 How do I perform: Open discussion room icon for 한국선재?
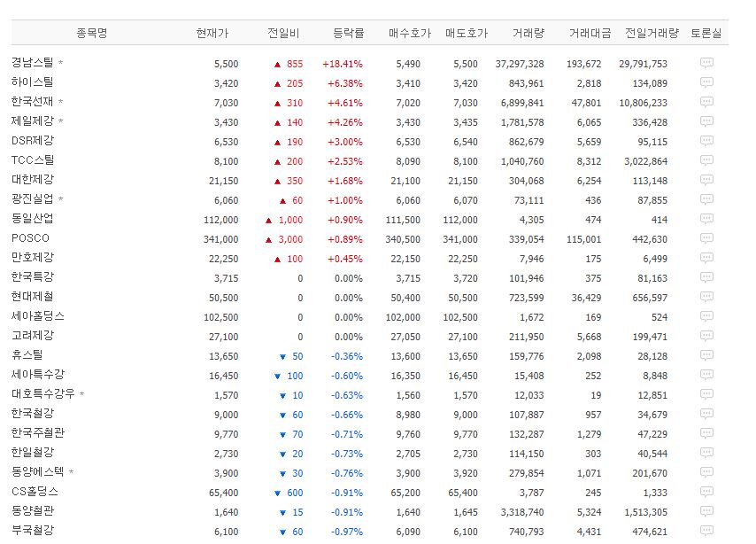pos(706,102)
